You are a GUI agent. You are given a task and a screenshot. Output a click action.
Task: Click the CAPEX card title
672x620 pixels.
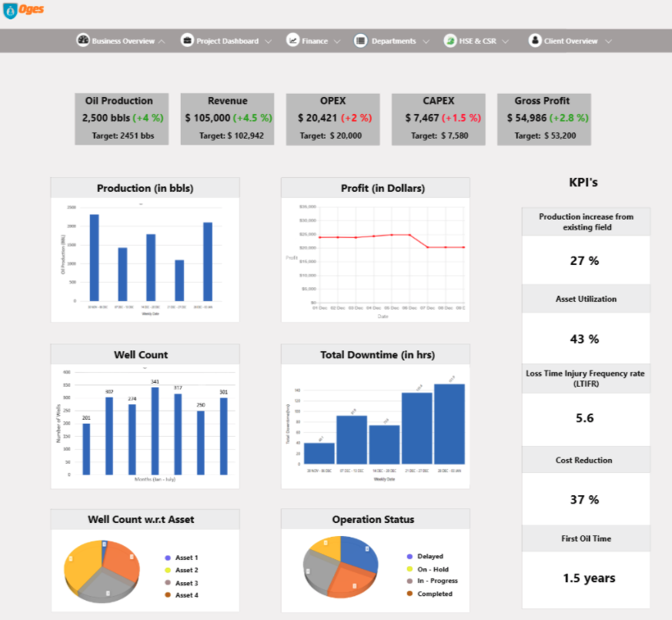(439, 101)
